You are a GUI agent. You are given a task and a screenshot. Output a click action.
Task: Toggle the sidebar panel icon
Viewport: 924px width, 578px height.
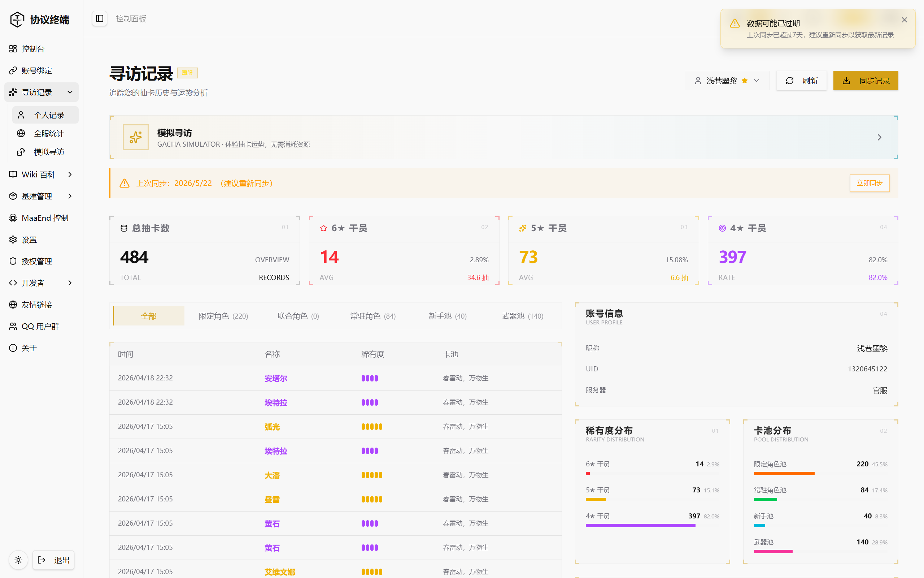[x=100, y=18]
